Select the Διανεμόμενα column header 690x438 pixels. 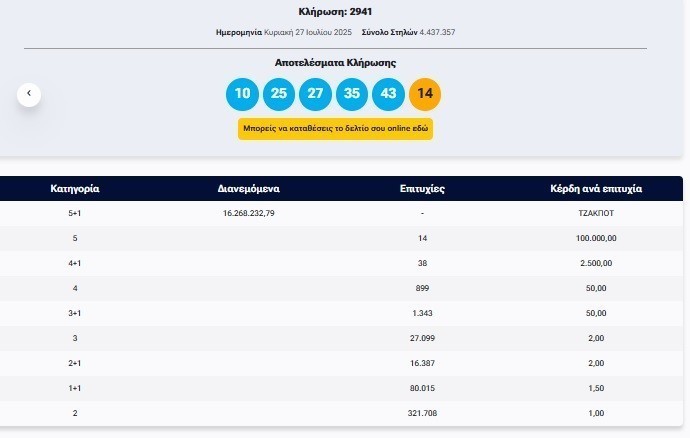(x=249, y=188)
